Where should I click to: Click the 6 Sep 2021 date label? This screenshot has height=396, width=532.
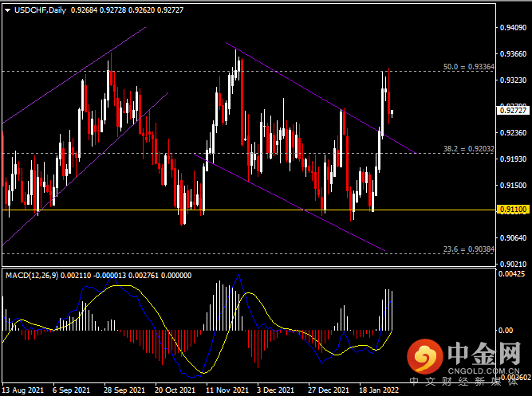[x=71, y=390]
